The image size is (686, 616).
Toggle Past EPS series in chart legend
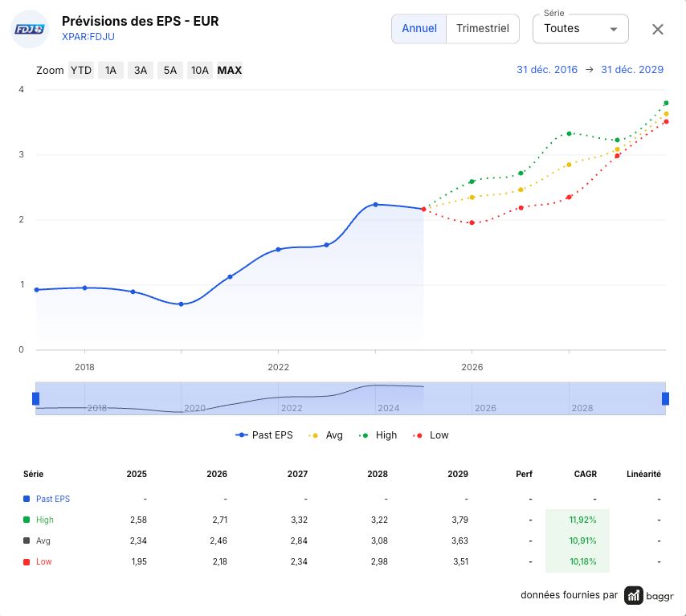point(263,435)
